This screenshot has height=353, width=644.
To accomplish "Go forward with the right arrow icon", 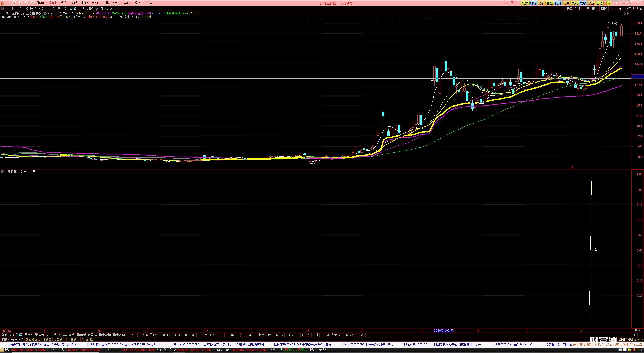I will coord(26,3).
